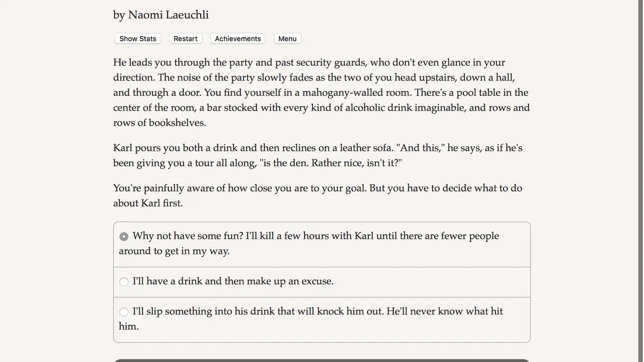The width and height of the screenshot is (644, 362).
Task: Click the paragraph starting 'Karl pours you both'
Action: click(x=317, y=155)
